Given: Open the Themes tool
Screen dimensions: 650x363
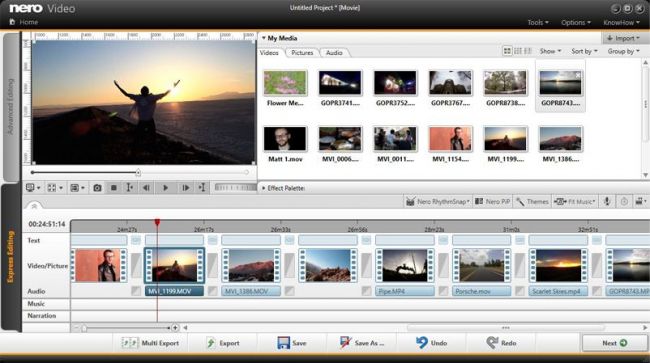Looking at the screenshot, I should click(532, 201).
